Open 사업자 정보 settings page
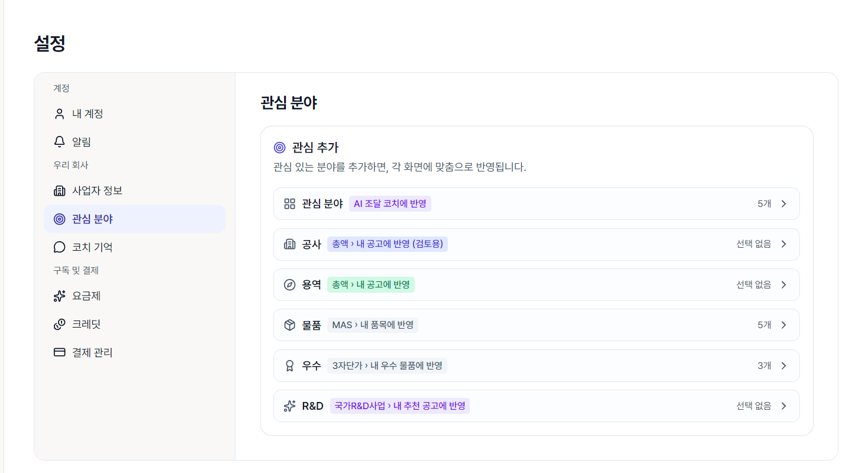Image resolution: width=868 pixels, height=473 pixels. click(x=134, y=190)
